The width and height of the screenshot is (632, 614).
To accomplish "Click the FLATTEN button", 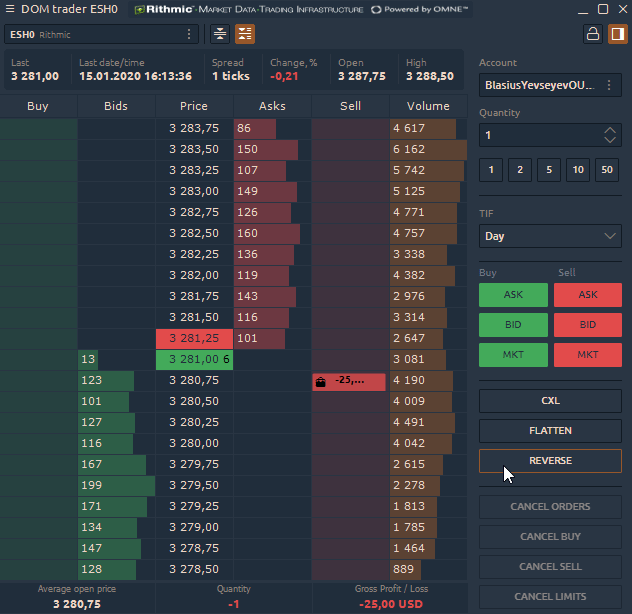I will tap(550, 431).
